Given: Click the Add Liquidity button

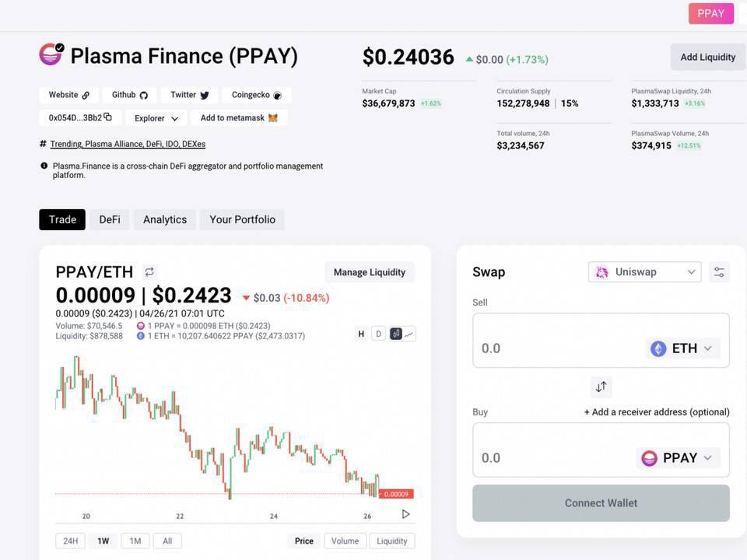Looking at the screenshot, I should click(x=707, y=57).
